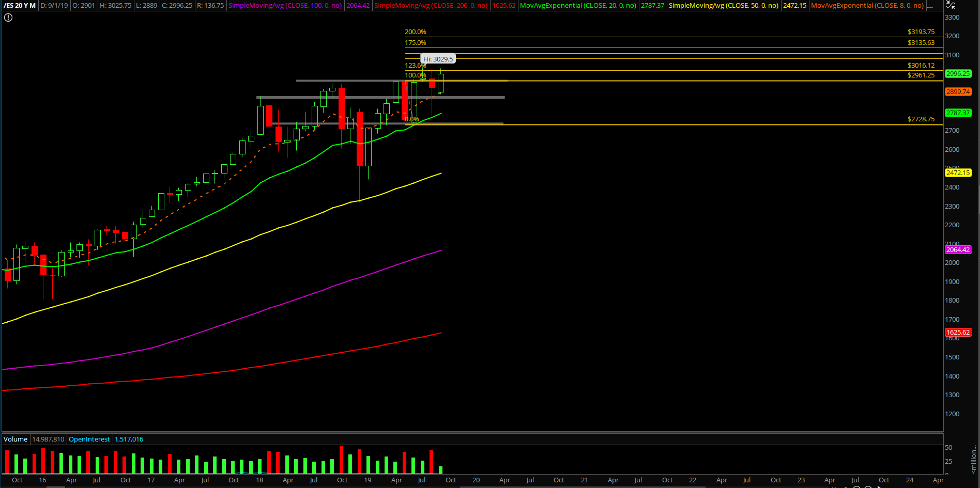The height and width of the screenshot is (488, 980).
Task: Click the $2961.25 Fibonacci price
Action: (921, 75)
